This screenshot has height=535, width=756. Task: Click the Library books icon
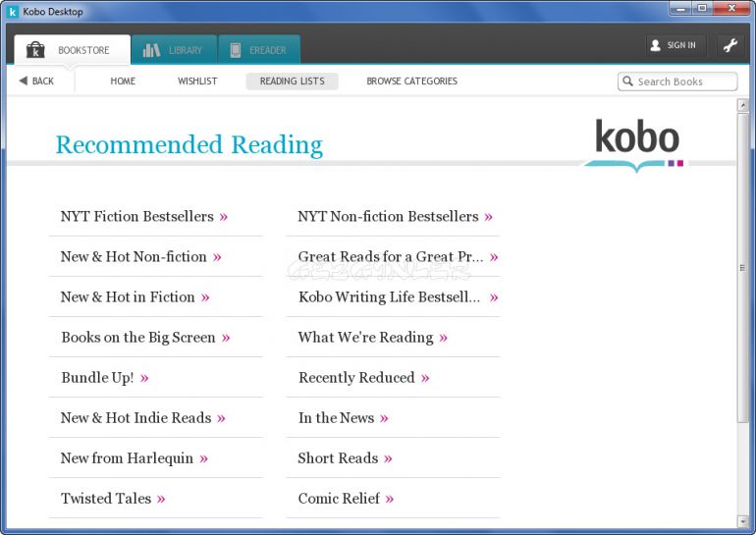(x=151, y=50)
